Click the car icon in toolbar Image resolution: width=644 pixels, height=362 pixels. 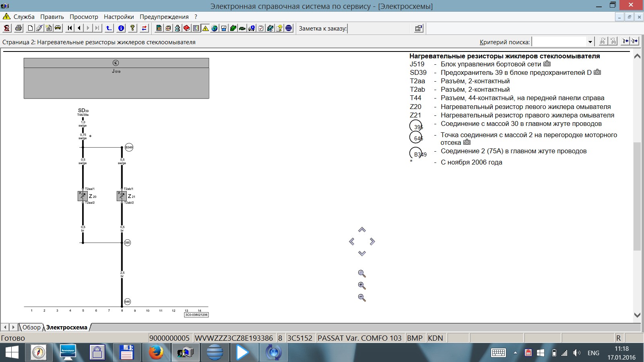click(58, 28)
